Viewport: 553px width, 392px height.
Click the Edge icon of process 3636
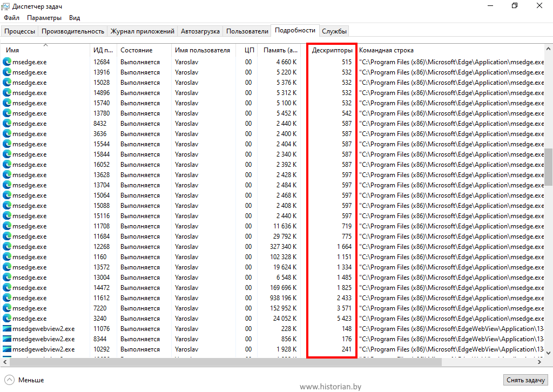click(7, 133)
